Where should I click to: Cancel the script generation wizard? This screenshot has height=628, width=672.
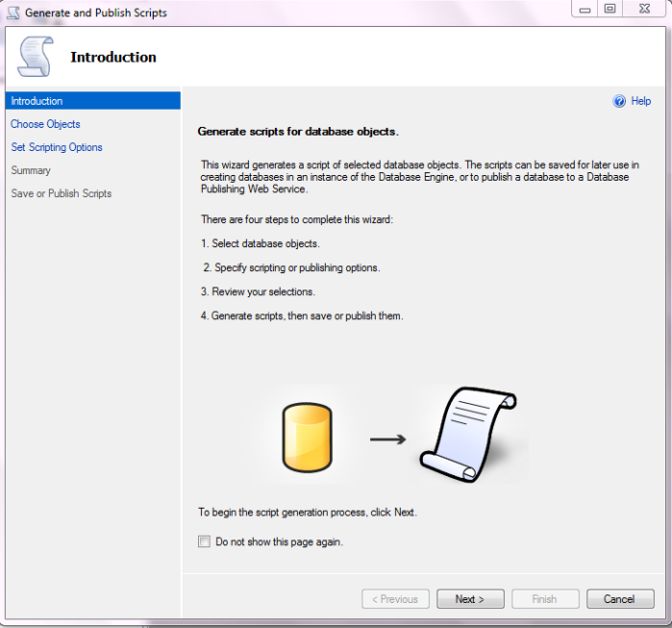619,599
